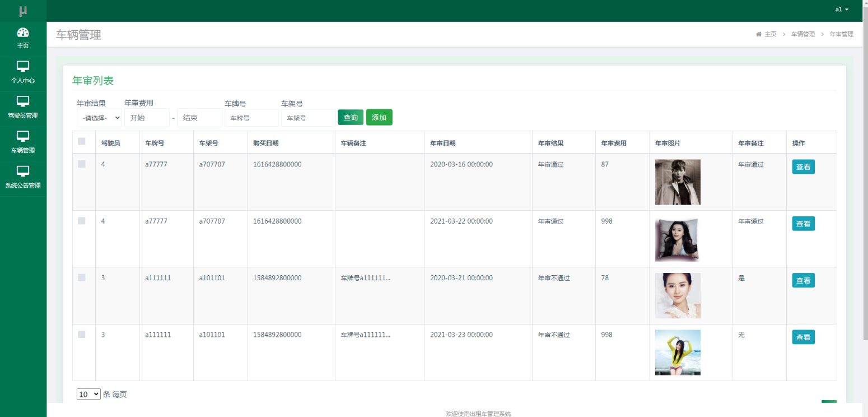Viewport: 868px width, 417px height.
Task: Click the 年审费用 value 78
Action: [605, 277]
